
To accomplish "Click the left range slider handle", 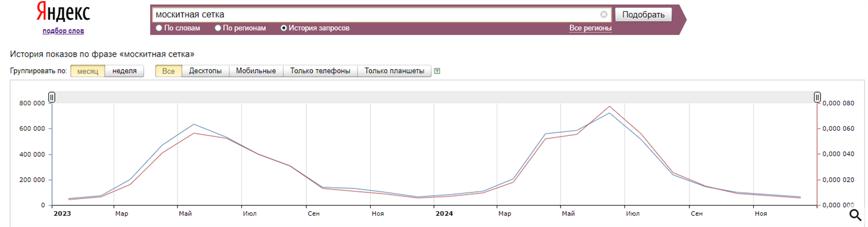I will pyautogui.click(x=51, y=97).
